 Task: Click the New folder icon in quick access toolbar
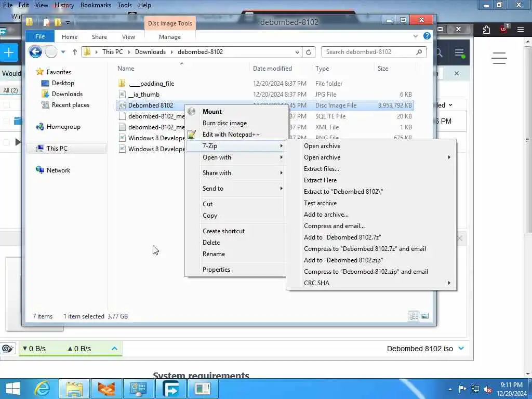coord(58,22)
